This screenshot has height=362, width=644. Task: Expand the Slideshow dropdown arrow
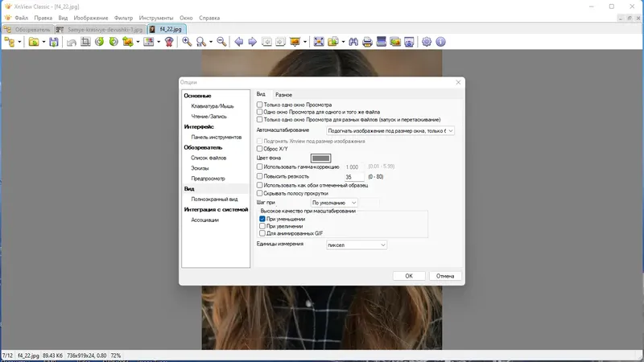pyautogui.click(x=305, y=42)
